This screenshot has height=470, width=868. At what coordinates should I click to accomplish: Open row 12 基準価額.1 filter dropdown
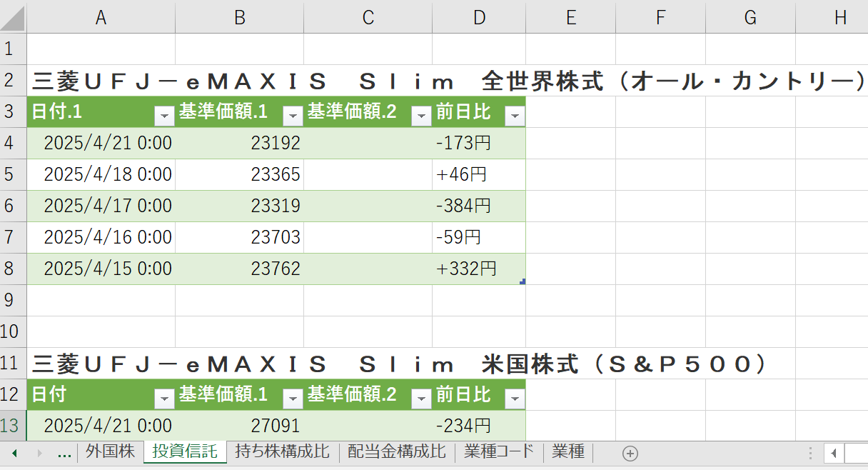pos(293,399)
